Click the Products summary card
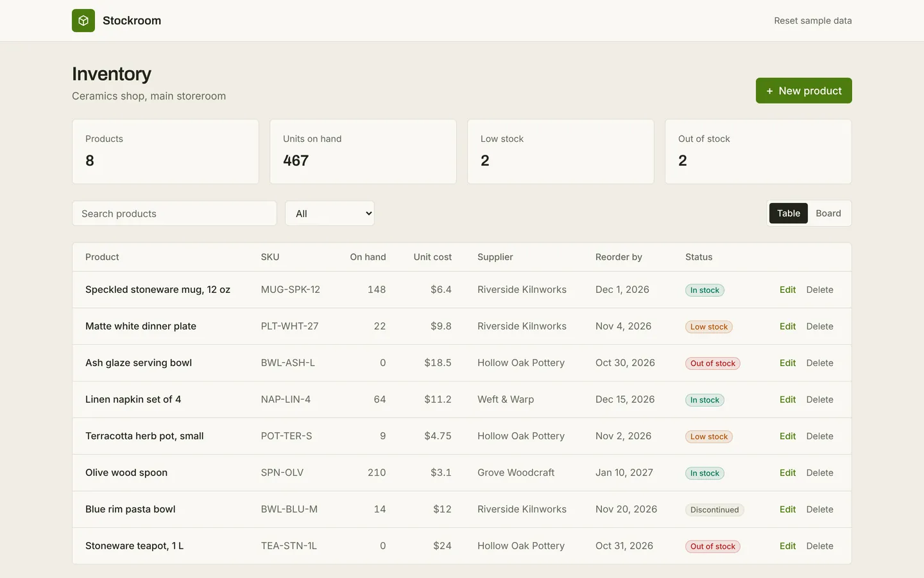 (x=166, y=152)
